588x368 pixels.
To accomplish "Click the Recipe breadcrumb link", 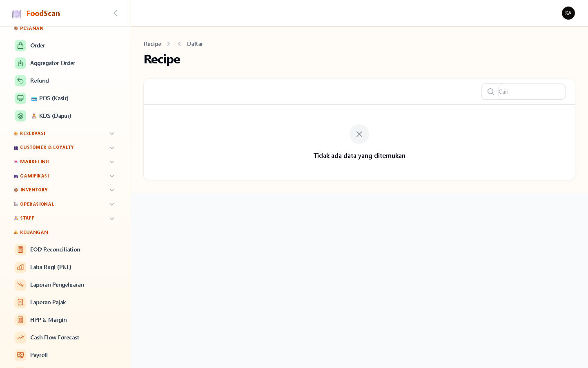I will coord(152,44).
